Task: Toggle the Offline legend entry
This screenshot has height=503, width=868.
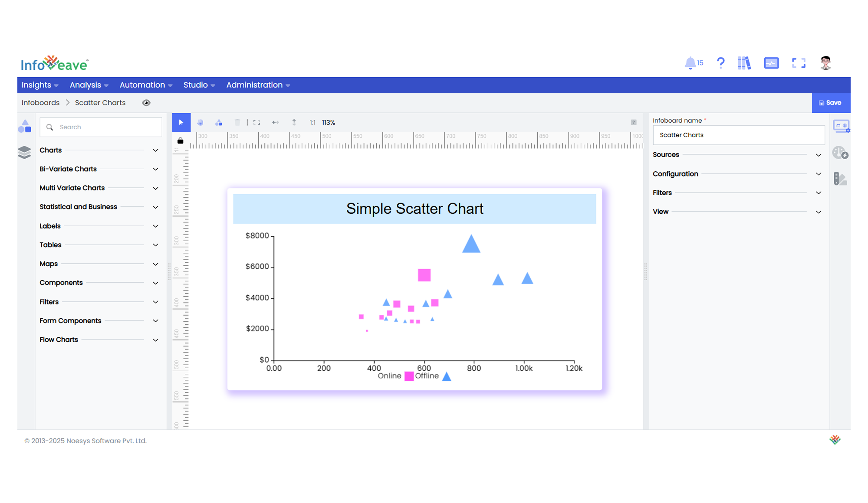Action: pyautogui.click(x=433, y=376)
